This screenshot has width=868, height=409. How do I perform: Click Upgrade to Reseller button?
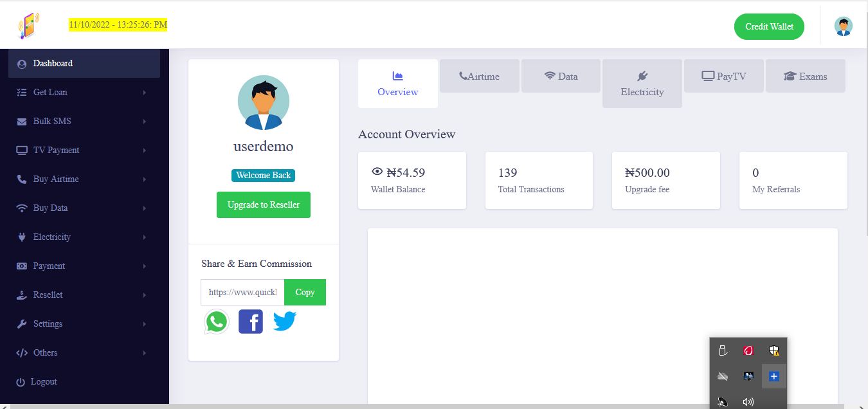pyautogui.click(x=264, y=204)
